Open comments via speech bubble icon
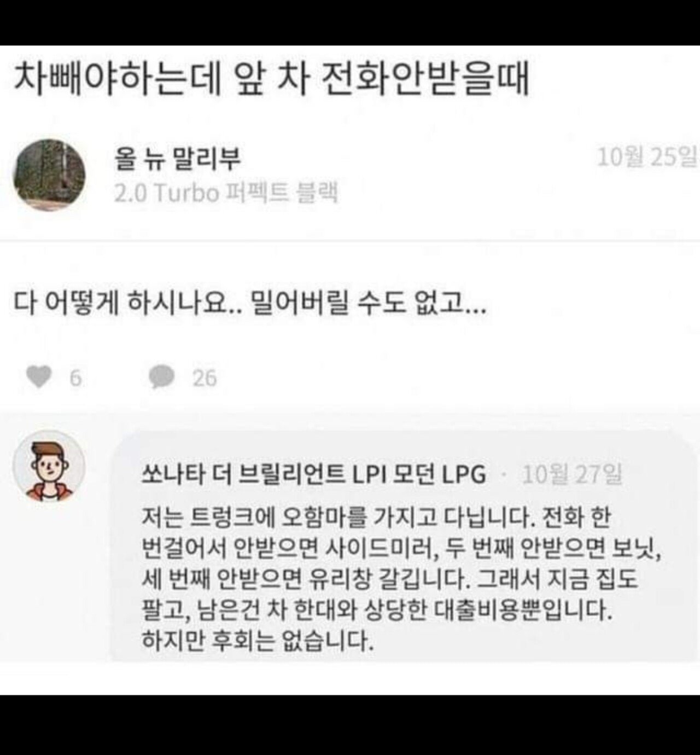The width and height of the screenshot is (700, 755). click(x=162, y=377)
